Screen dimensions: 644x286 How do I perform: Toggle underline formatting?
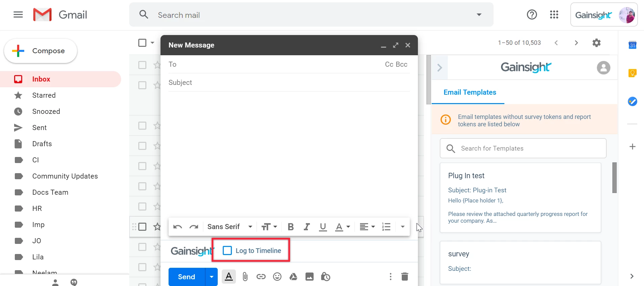(323, 227)
